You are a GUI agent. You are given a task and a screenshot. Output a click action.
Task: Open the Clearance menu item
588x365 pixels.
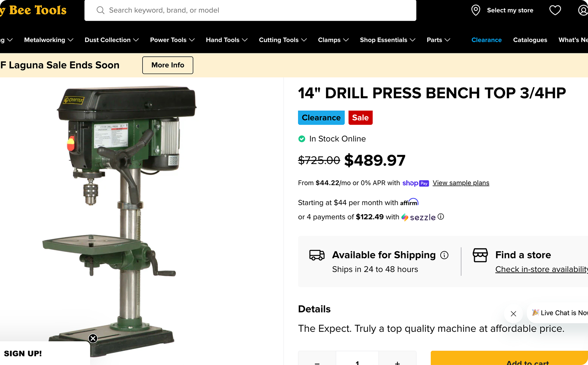click(486, 40)
